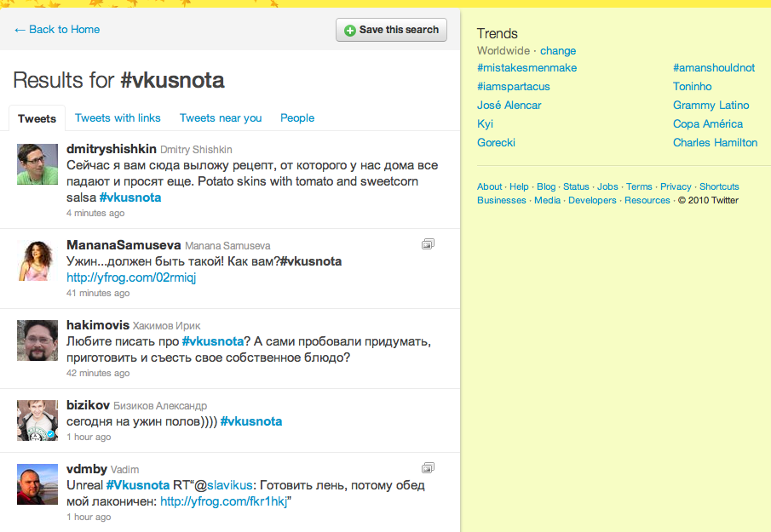Click the 4 minutes ago timestamp

95,213
